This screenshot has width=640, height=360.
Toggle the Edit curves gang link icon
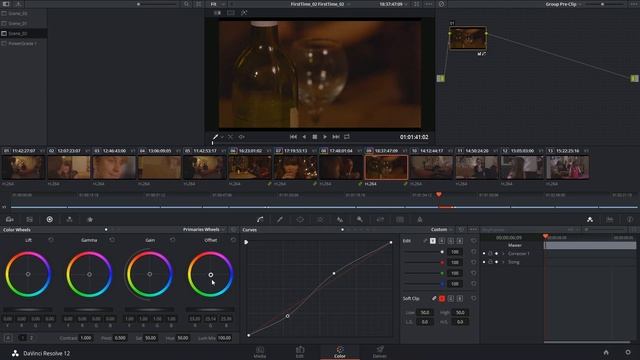[425, 241]
